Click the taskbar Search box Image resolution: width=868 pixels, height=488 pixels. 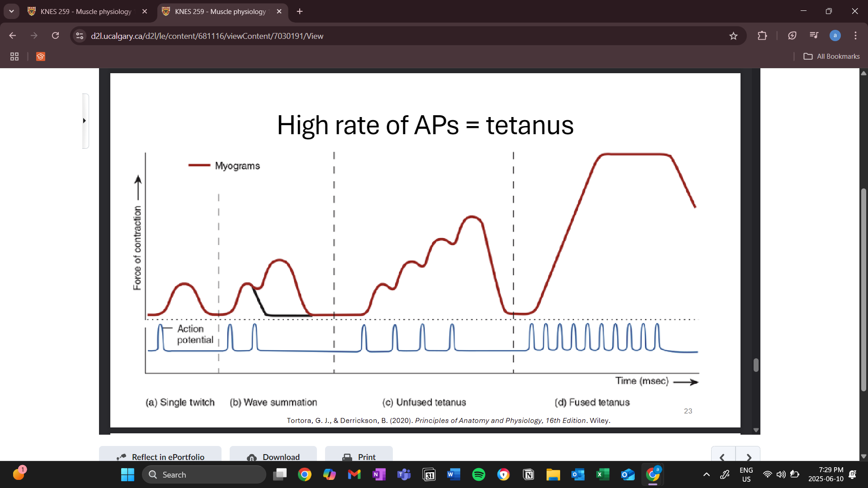tap(204, 474)
